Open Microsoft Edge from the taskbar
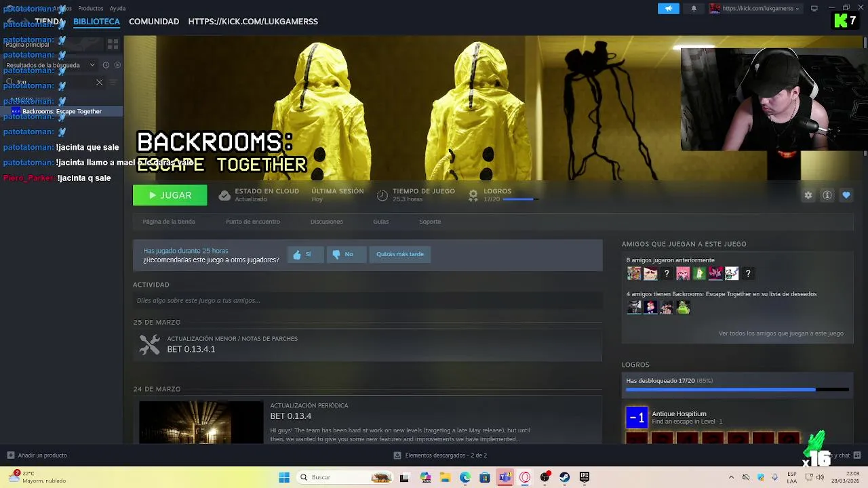Screen dimensions: 868x488 465,477
